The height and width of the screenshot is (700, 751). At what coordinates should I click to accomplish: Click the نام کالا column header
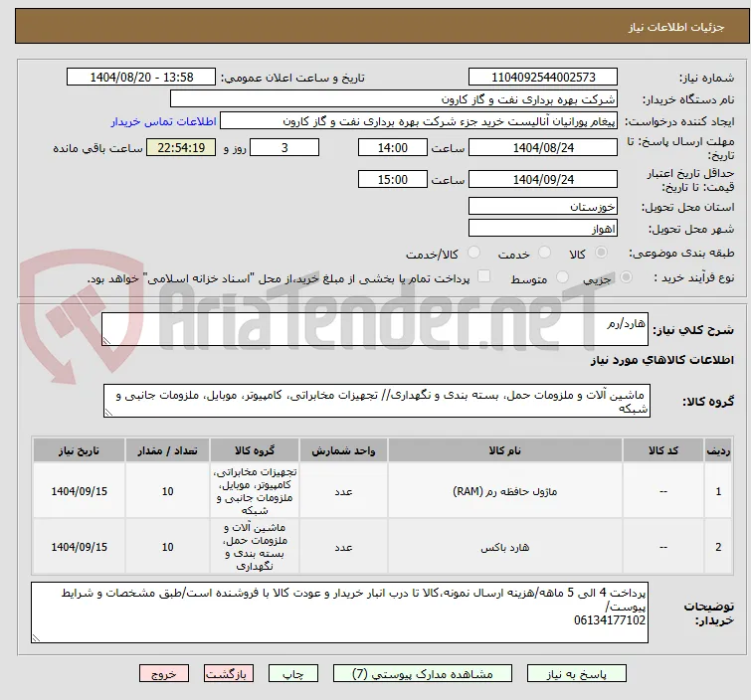point(505,450)
